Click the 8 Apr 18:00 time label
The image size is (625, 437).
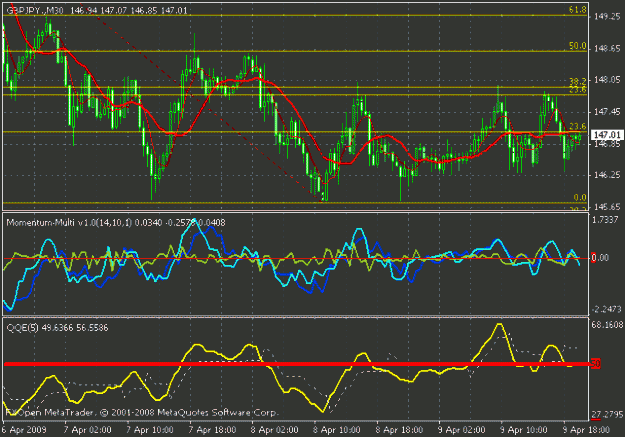(399, 430)
